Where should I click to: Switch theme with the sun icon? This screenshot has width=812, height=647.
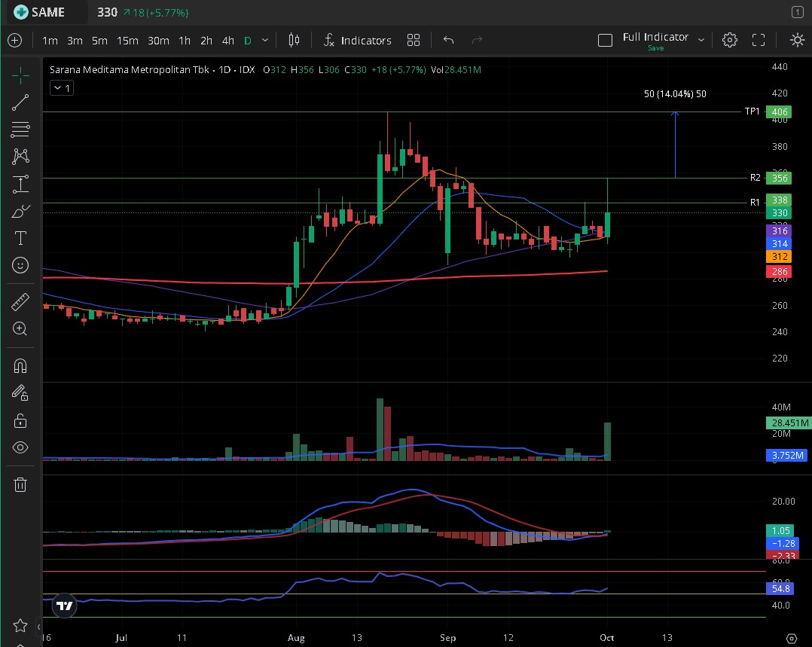pyautogui.click(x=797, y=40)
